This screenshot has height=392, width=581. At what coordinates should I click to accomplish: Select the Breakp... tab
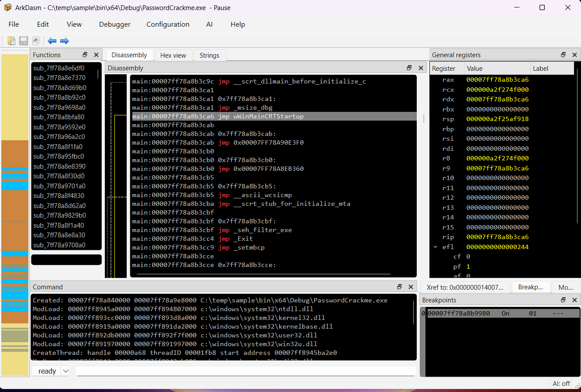[x=530, y=287]
